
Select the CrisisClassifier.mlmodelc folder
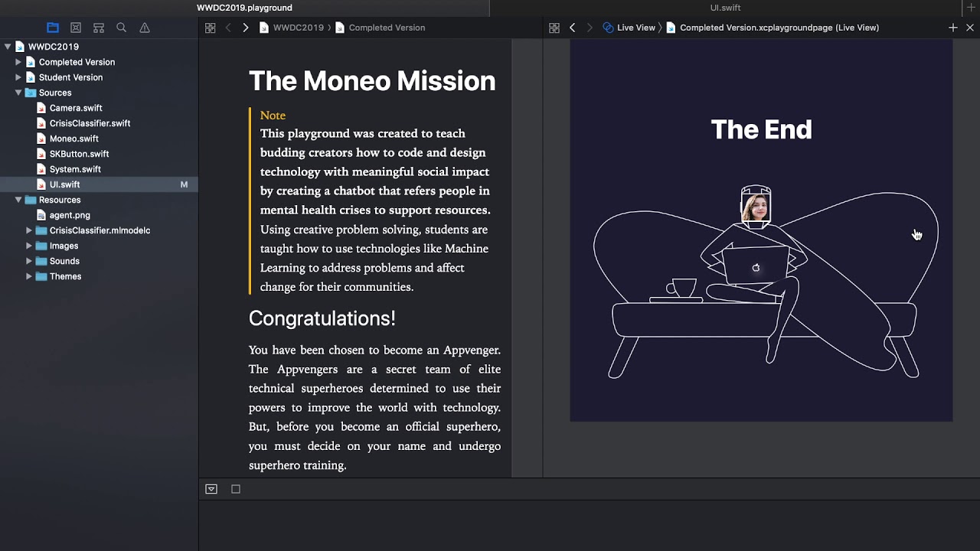99,230
